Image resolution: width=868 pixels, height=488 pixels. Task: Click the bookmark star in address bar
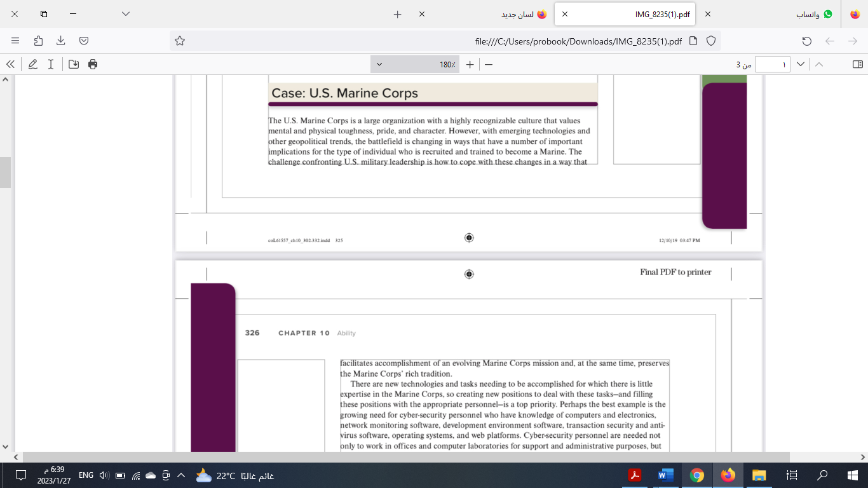coord(180,40)
